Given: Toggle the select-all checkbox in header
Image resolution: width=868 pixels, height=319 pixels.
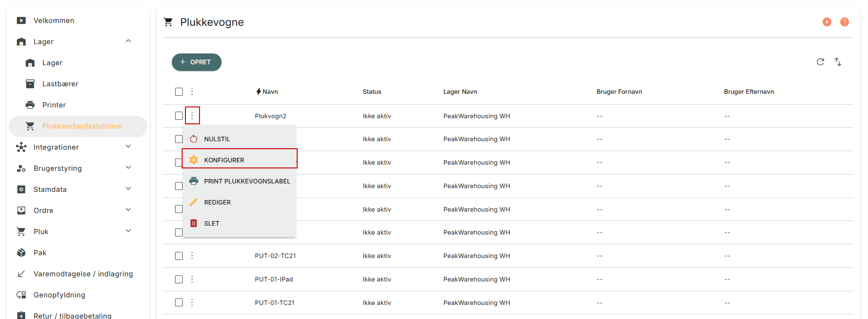Looking at the screenshot, I should pyautogui.click(x=179, y=91).
